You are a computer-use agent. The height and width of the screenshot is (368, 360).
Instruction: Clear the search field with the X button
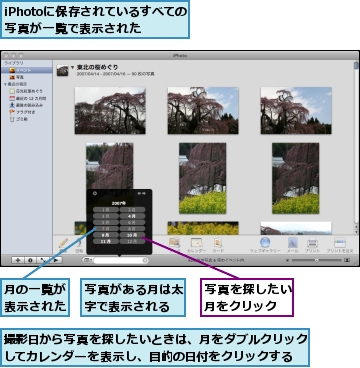click(x=145, y=260)
